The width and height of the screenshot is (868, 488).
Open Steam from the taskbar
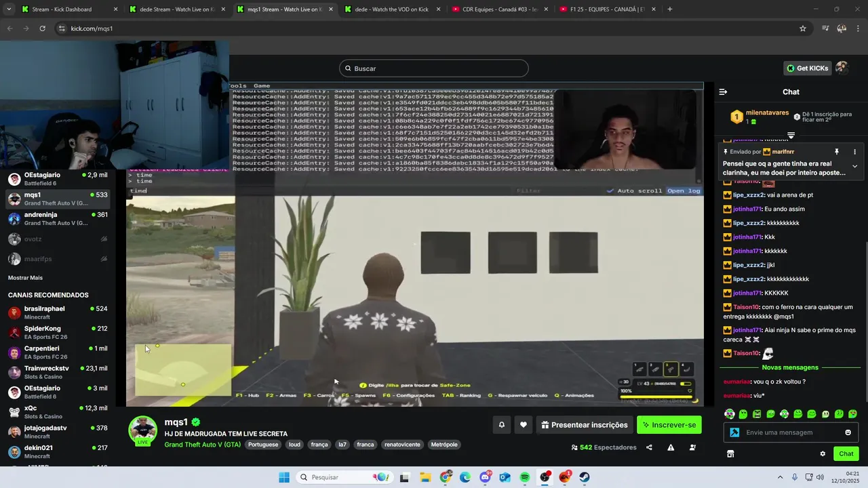(585, 477)
